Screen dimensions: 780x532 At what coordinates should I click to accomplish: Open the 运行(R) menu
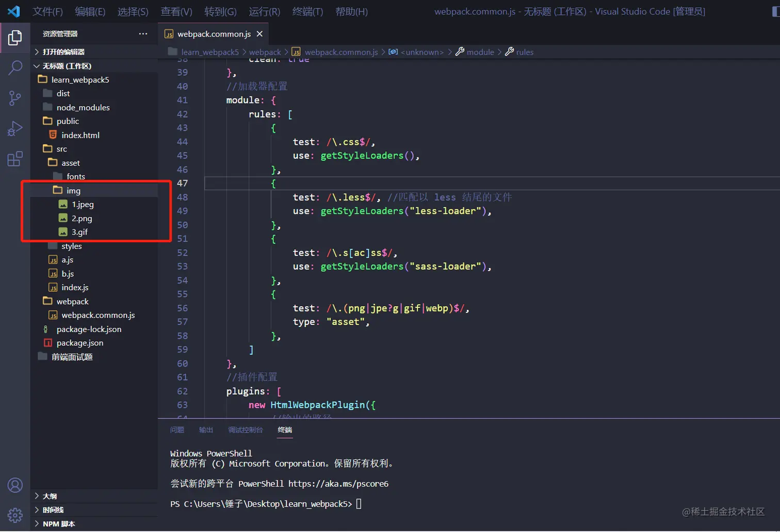(264, 11)
